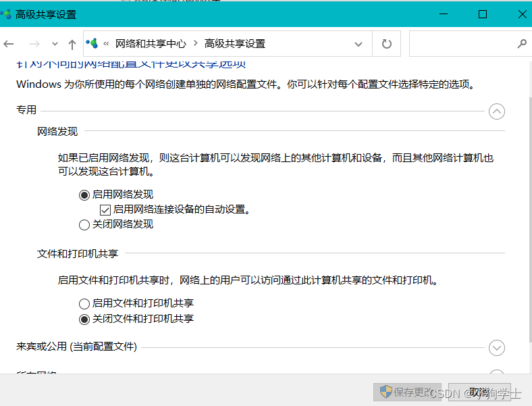The width and height of the screenshot is (532, 406).
Task: Close the 高级共享设置 window
Action: [523, 14]
